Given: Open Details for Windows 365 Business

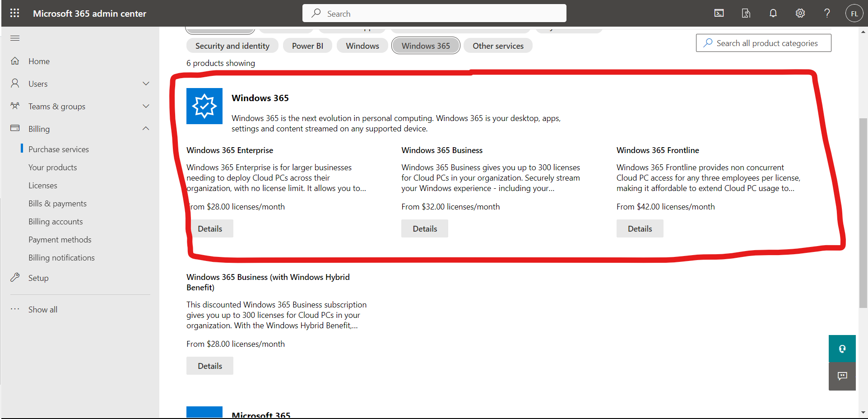Looking at the screenshot, I should (425, 228).
